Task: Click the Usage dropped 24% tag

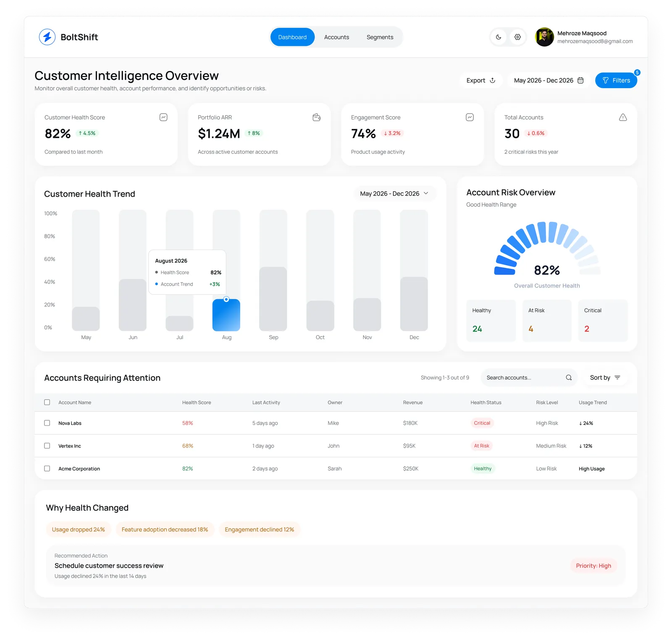Action: click(79, 529)
